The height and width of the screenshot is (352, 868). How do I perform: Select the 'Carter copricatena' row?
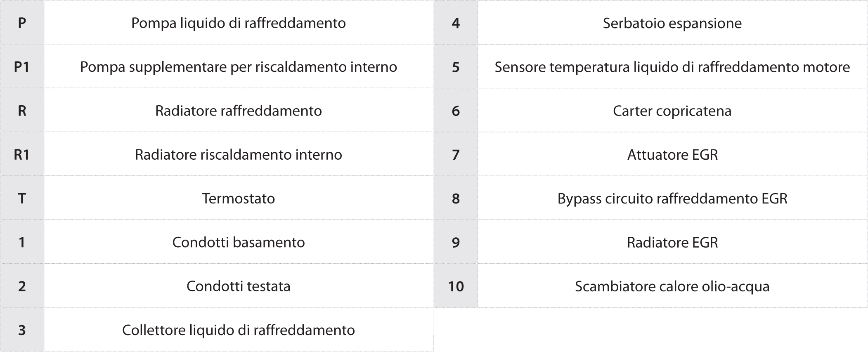(x=650, y=110)
